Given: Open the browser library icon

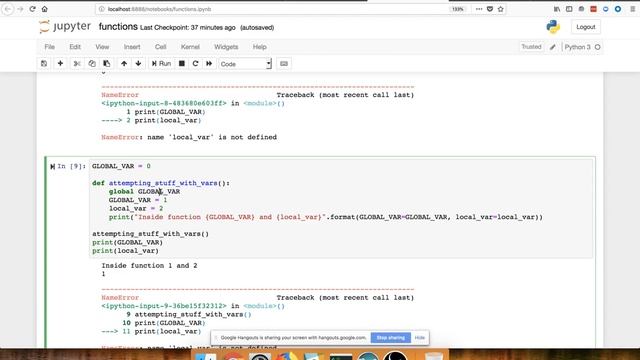Looking at the screenshot, I should (x=557, y=9).
